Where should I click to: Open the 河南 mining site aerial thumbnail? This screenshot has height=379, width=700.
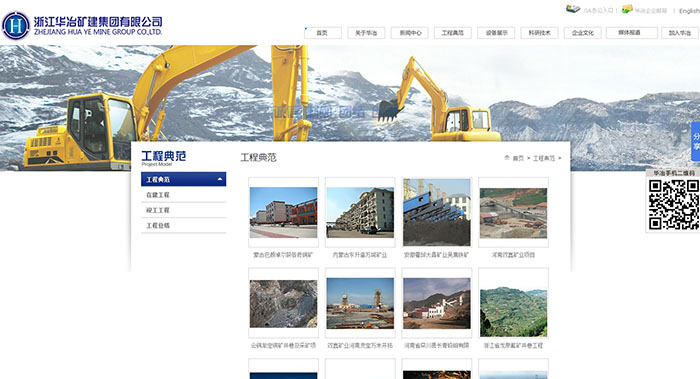513,213
